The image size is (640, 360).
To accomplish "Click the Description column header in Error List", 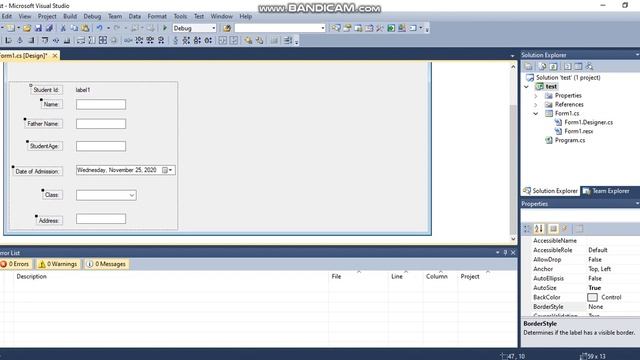I will pos(31,277).
